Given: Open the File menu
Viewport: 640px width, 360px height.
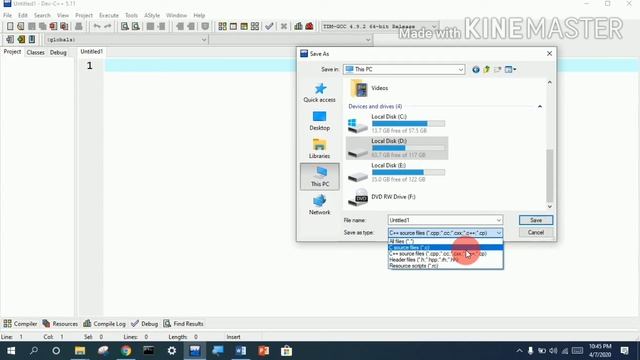Looking at the screenshot, I should pyautogui.click(x=7, y=15).
